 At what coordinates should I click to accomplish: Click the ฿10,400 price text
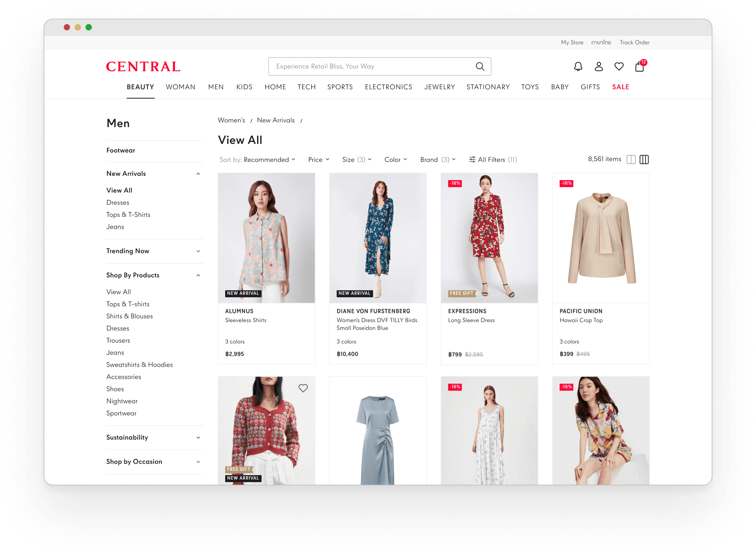tap(348, 354)
